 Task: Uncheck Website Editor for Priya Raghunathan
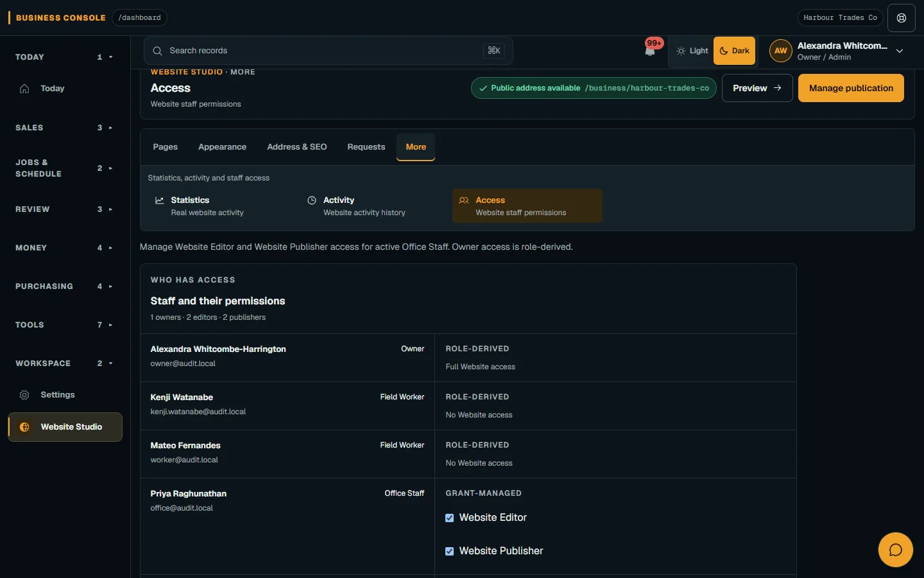click(x=449, y=518)
